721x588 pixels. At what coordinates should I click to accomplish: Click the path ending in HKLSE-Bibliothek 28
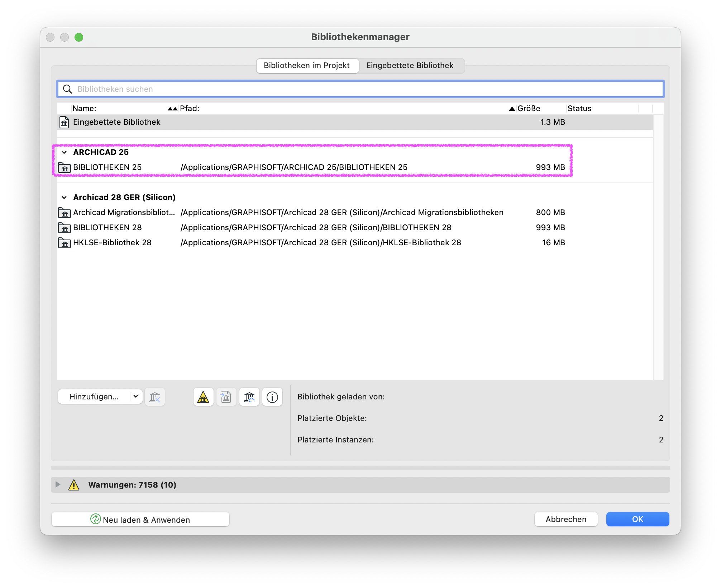point(321,243)
